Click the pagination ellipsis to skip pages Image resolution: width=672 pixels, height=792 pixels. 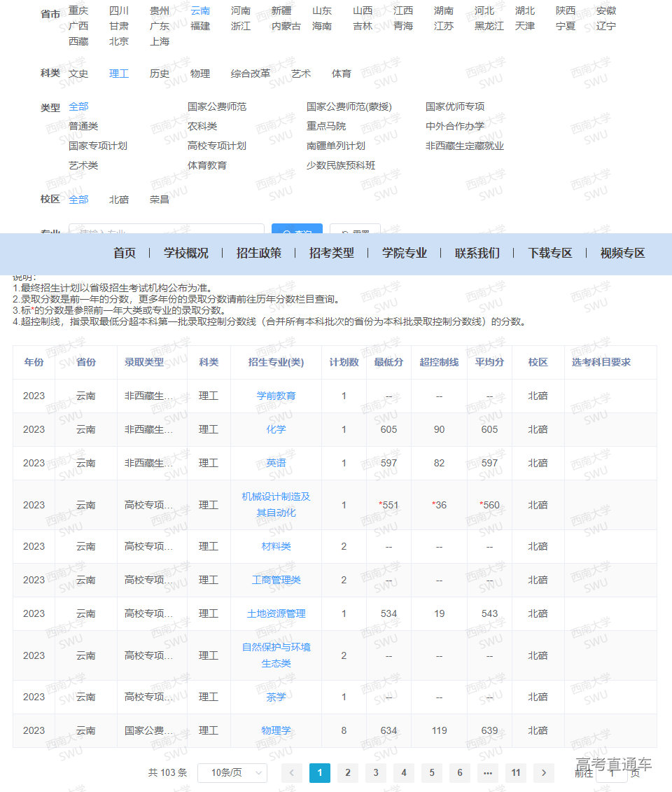coord(488,773)
